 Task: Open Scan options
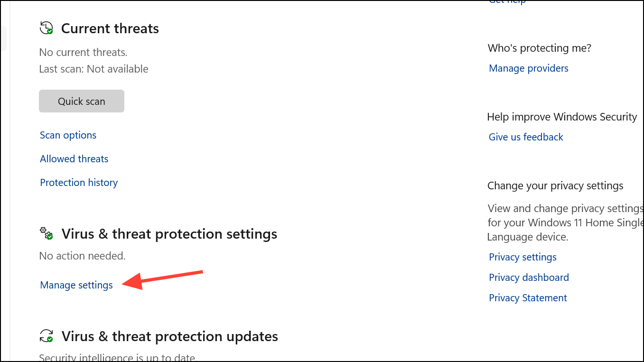tap(68, 135)
